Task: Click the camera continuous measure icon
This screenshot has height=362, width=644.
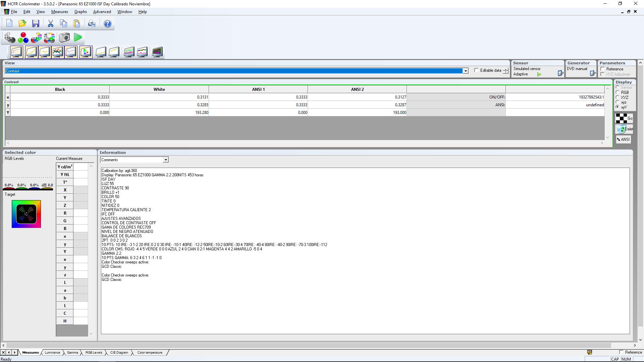Action: [x=64, y=38]
